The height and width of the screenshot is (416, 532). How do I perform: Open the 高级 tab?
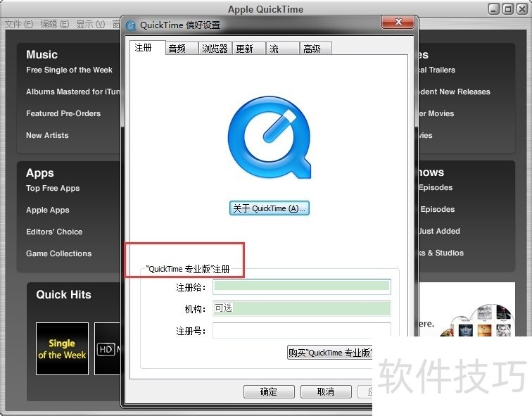(315, 49)
